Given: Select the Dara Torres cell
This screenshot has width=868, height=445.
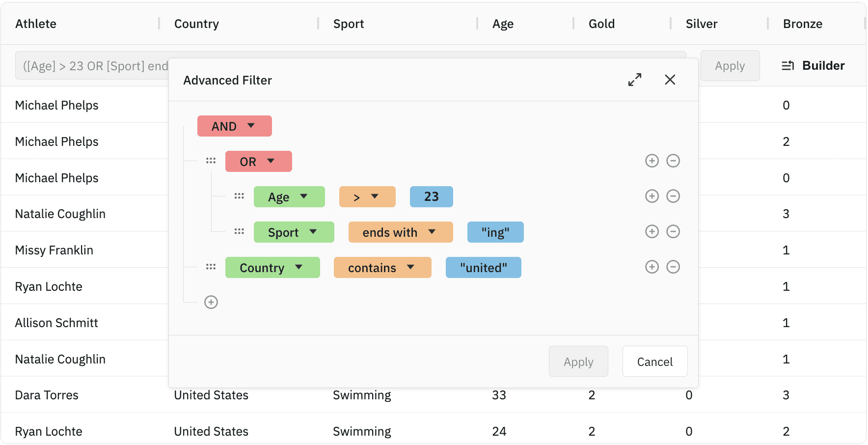Looking at the screenshot, I should coord(47,395).
